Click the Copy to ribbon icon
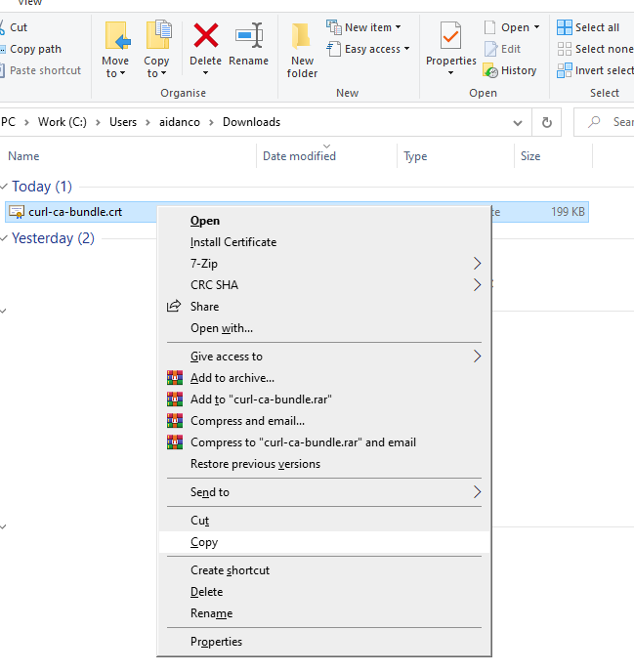The height and width of the screenshot is (672, 634). click(x=157, y=37)
